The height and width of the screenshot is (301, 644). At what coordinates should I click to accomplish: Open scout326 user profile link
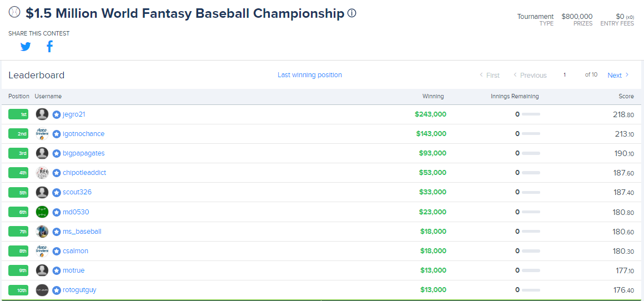pyautogui.click(x=77, y=192)
